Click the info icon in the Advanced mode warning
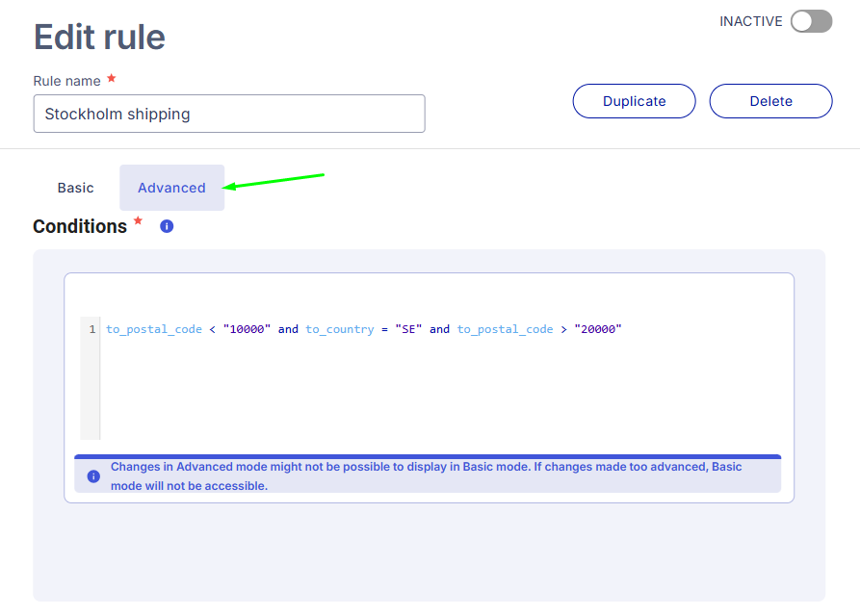The image size is (860, 616). 93,476
